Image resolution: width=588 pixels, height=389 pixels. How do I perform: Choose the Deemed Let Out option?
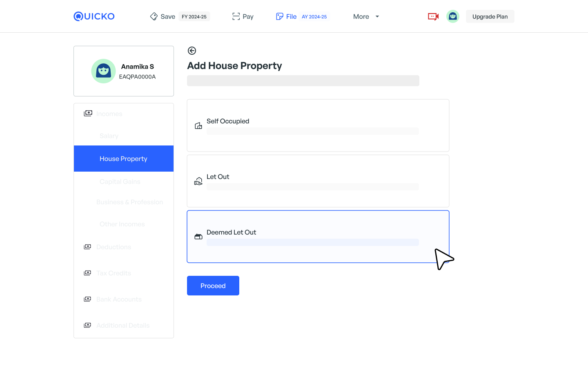pyautogui.click(x=318, y=237)
